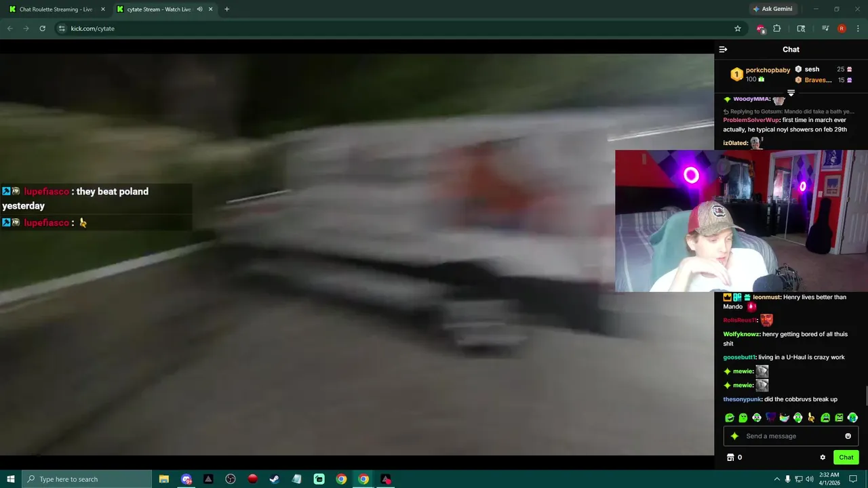Click the streamer webcam overlay thumbnail
Viewport: 868px width, 488px height.
pos(741,221)
